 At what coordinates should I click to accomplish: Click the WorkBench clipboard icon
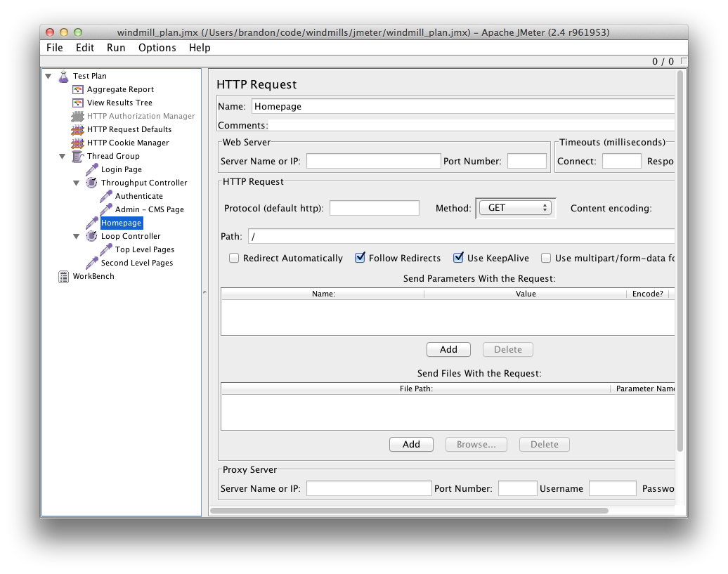[x=64, y=276]
